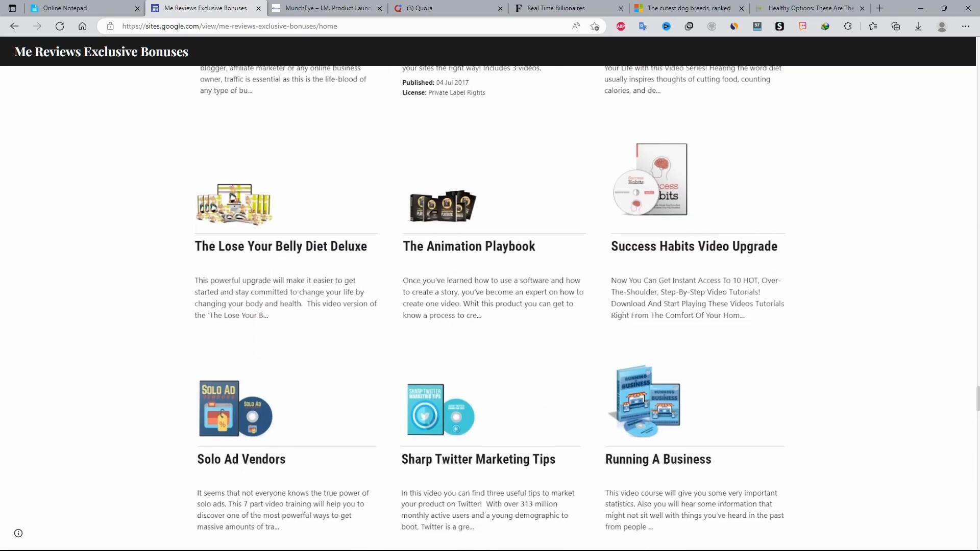The width and height of the screenshot is (980, 551).
Task: Open the Google Translate extension
Action: click(x=643, y=26)
